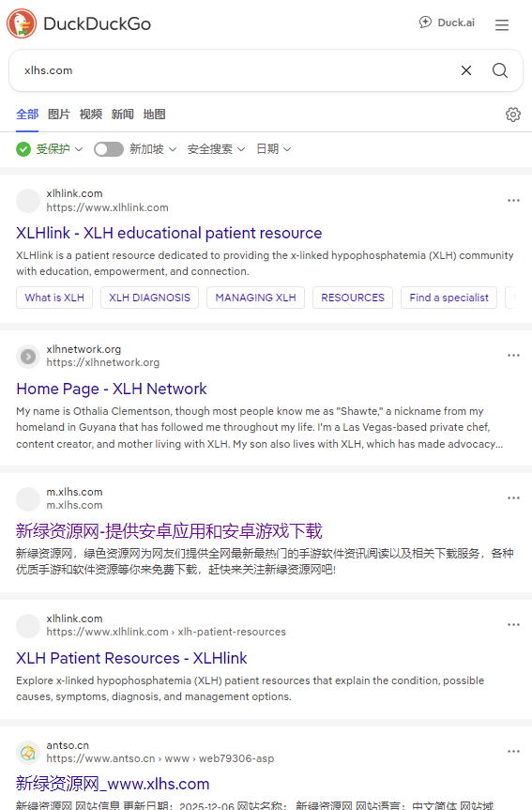Open search settings gear

[513, 115]
